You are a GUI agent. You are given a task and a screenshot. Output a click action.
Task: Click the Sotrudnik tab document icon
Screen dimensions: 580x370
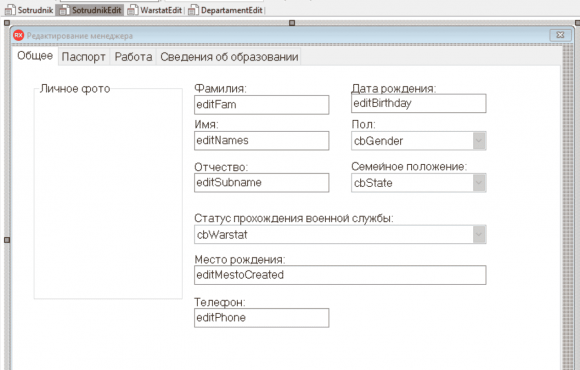tap(10, 10)
